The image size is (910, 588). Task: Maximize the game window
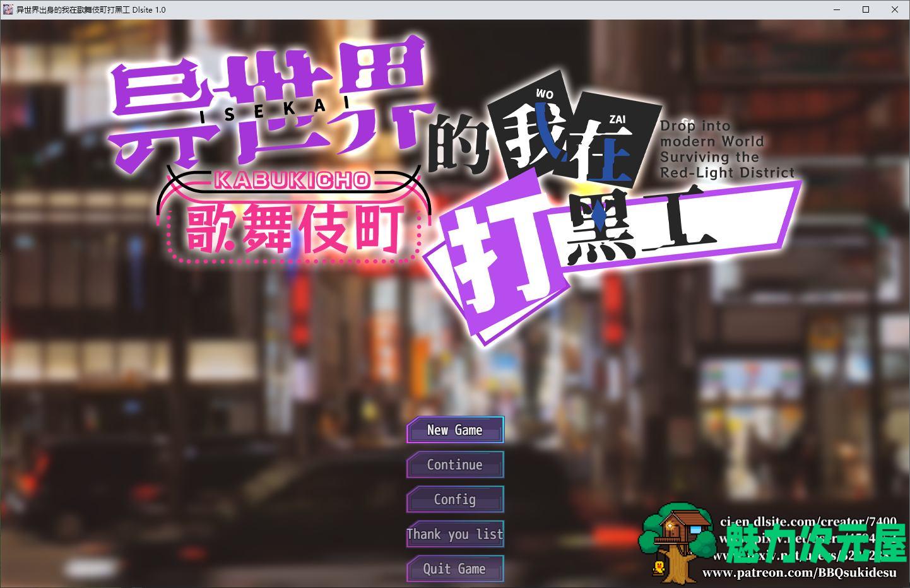tap(866, 9)
